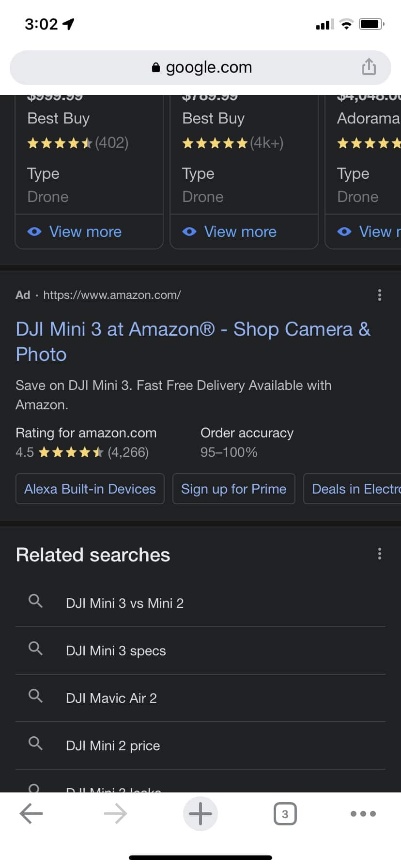Image resolution: width=401 pixels, height=868 pixels.
Task: Search for DJI Mini 3 vs Mini 2
Action: coord(125,603)
